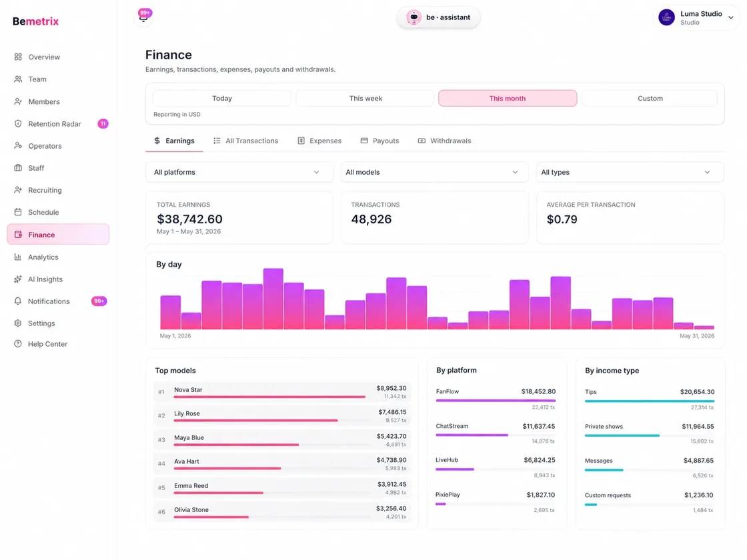Select the Emma Reed model row
The width and height of the screenshot is (747, 560).
coord(282,487)
